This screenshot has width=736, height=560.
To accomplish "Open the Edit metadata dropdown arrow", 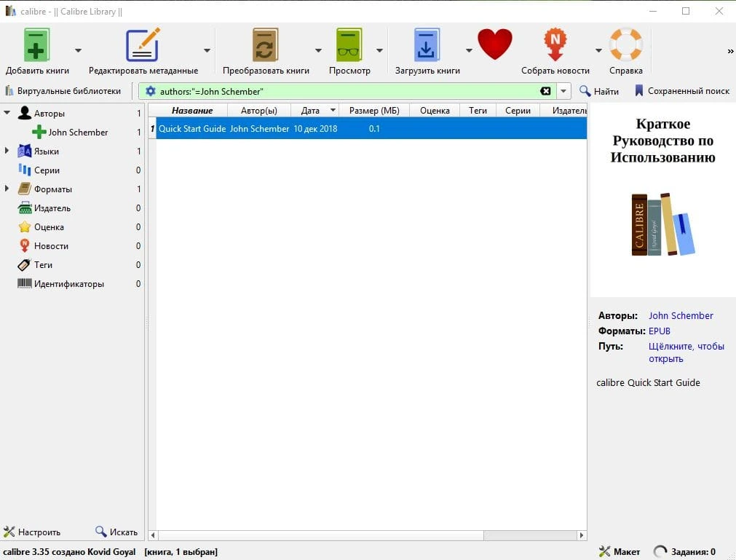I will [x=207, y=50].
